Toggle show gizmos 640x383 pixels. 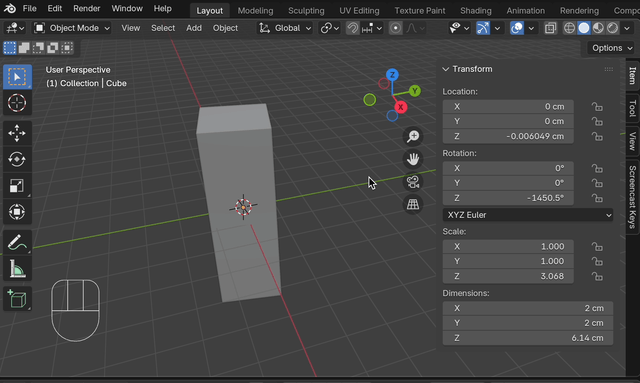pyautogui.click(x=483, y=28)
